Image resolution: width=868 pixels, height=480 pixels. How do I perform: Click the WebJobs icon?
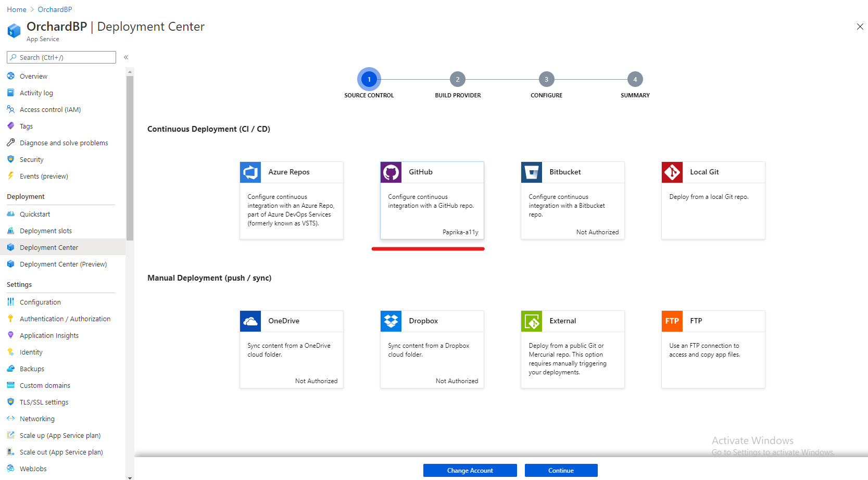click(10, 469)
